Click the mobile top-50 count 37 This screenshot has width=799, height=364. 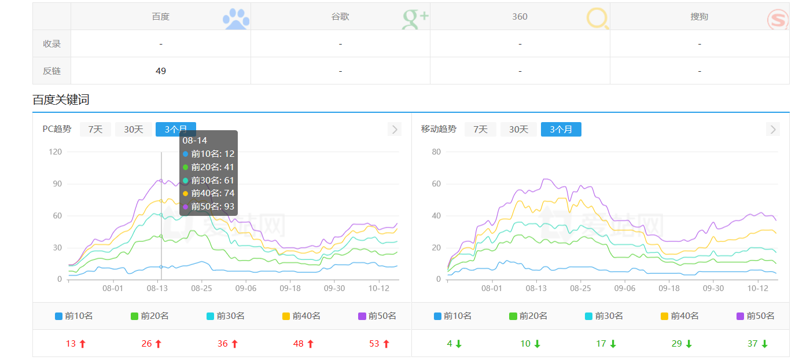point(752,344)
